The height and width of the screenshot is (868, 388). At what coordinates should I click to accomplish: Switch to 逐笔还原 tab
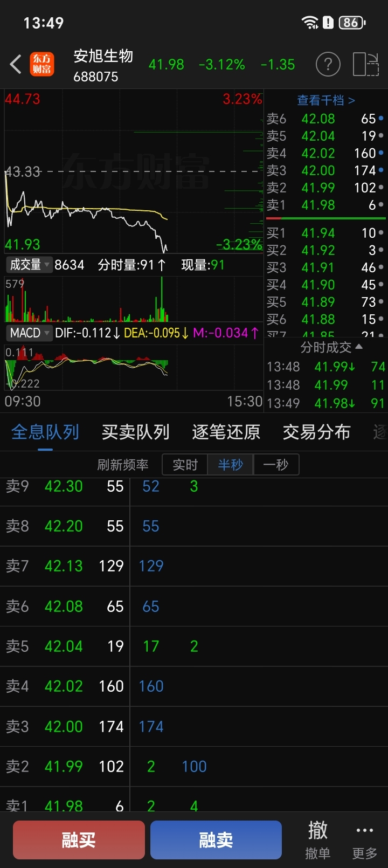point(226,432)
